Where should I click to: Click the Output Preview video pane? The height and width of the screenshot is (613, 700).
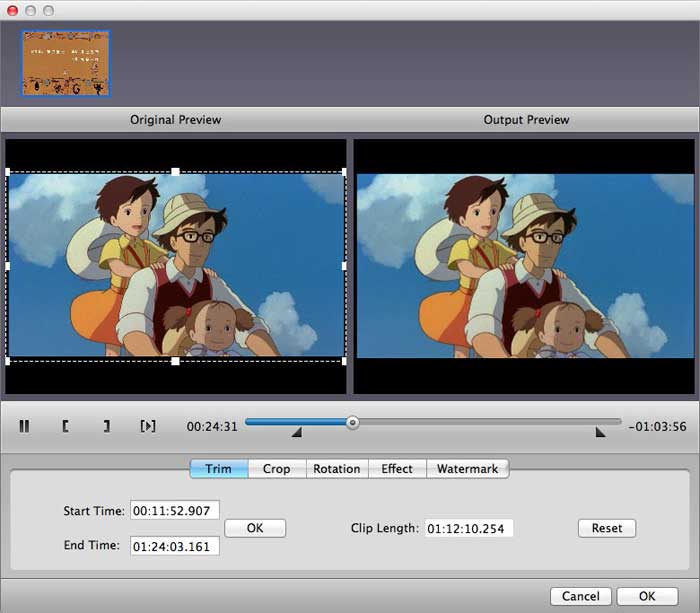click(524, 267)
